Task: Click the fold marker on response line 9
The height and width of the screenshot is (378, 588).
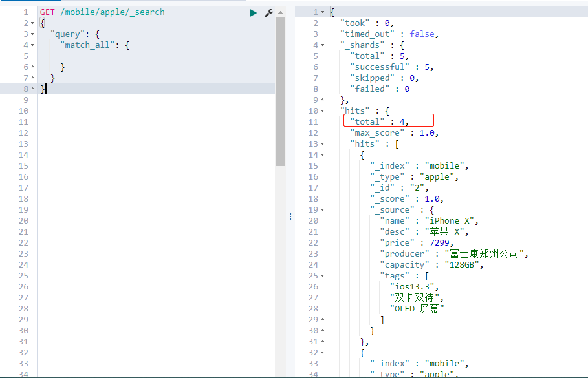Action: point(323,100)
